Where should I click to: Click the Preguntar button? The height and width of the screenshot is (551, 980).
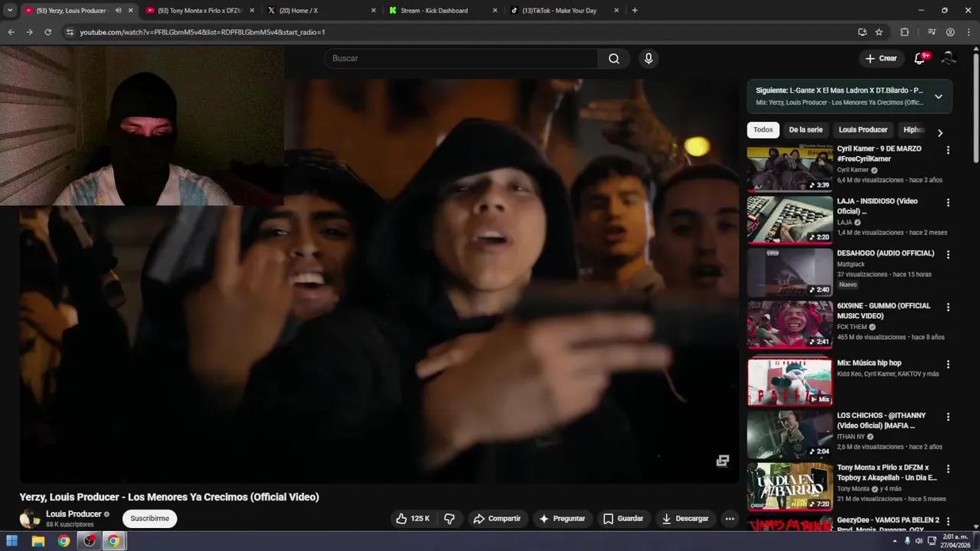coord(562,518)
